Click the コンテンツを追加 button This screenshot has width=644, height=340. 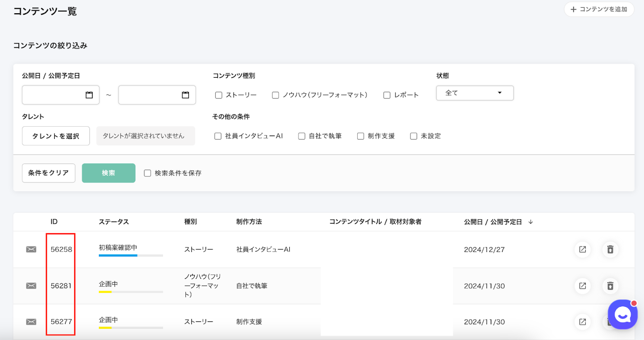tap(599, 9)
